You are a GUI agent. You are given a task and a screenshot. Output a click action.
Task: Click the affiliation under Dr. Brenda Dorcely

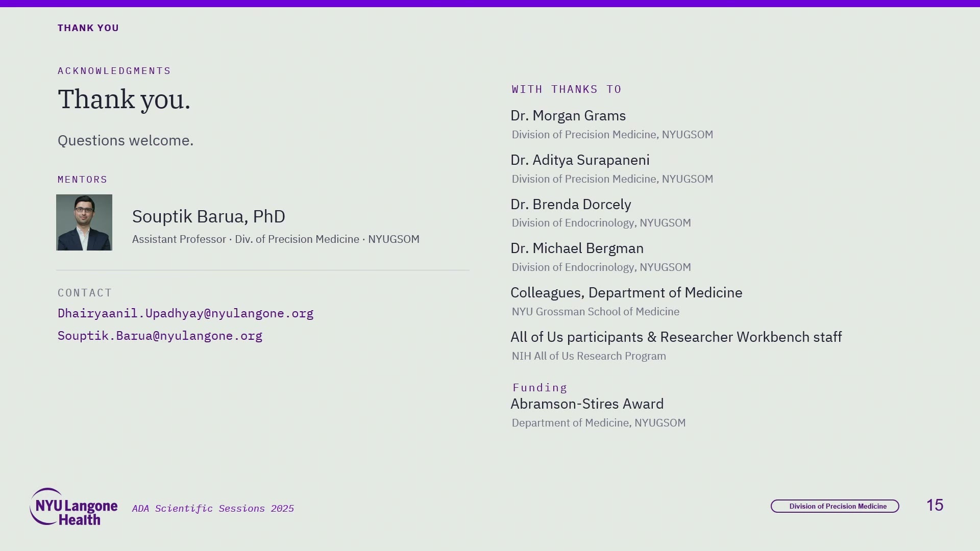(601, 223)
